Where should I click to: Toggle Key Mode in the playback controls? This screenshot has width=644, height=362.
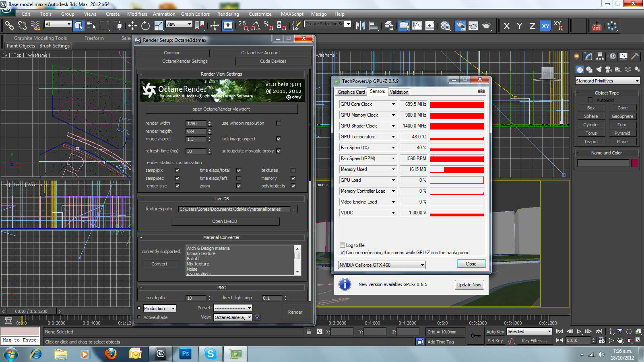[x=559, y=340]
